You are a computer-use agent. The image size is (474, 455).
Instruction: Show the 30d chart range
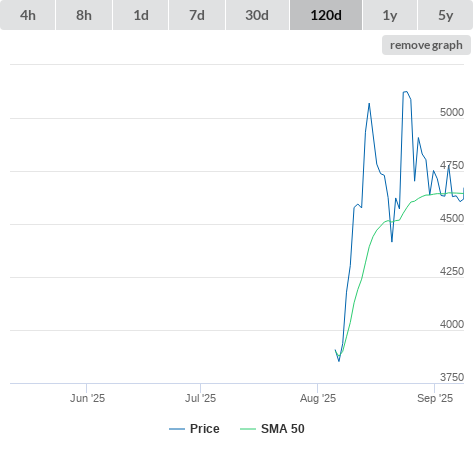pyautogui.click(x=257, y=15)
